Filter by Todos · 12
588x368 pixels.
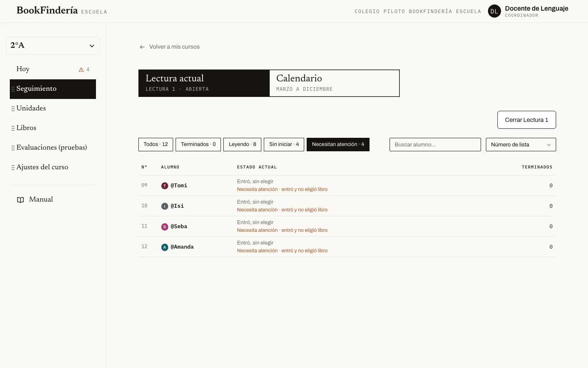(156, 144)
